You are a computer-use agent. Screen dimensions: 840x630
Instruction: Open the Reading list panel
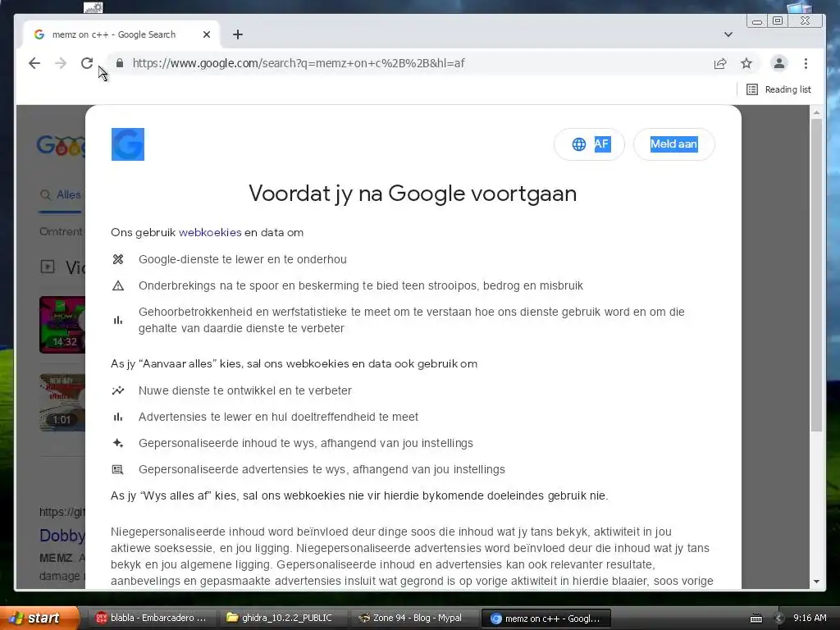779,89
